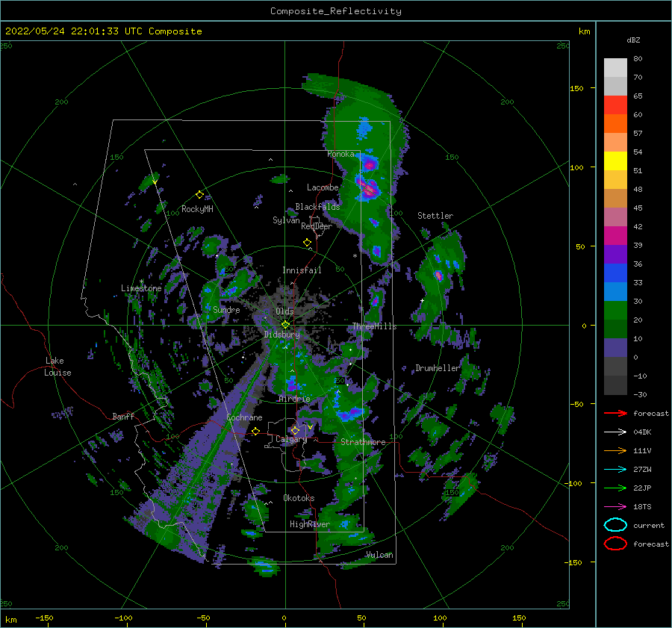Click the yellow diamond marker over Calgary
Screen dimensions: 672x628
click(295, 430)
